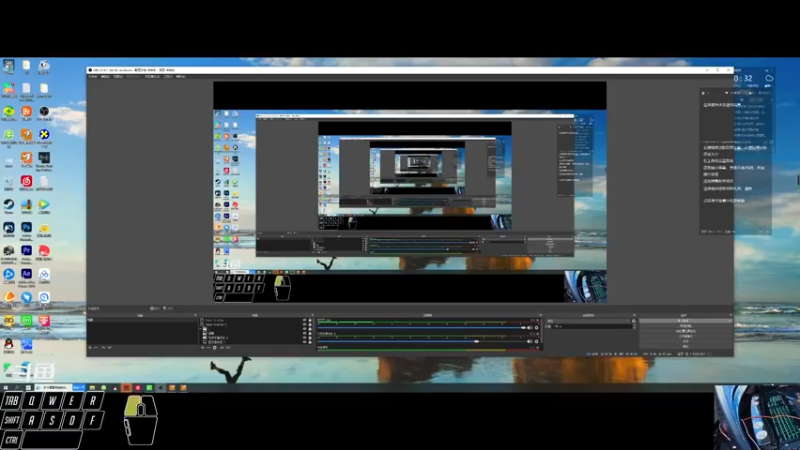Viewport: 800px width, 450px height.
Task: Click the OBS preview canvas
Action: tap(410, 192)
